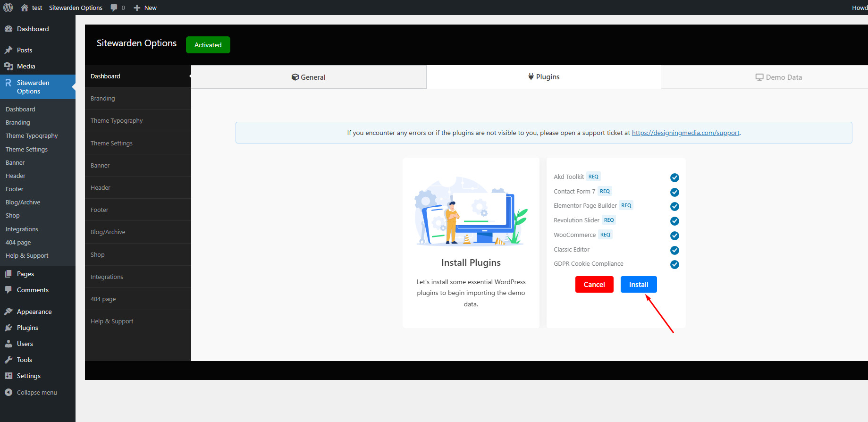The height and width of the screenshot is (422, 868).
Task: Open Branding in the WordPress sidebar submenu
Action: tap(18, 122)
